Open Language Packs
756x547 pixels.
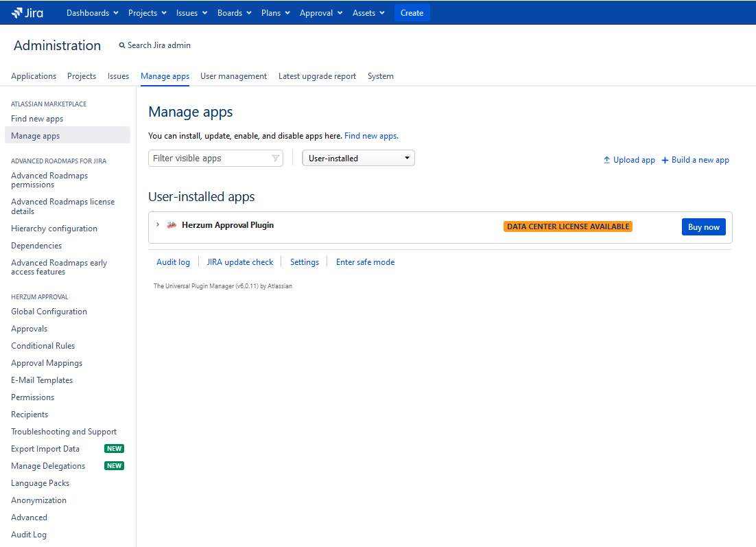pos(40,483)
